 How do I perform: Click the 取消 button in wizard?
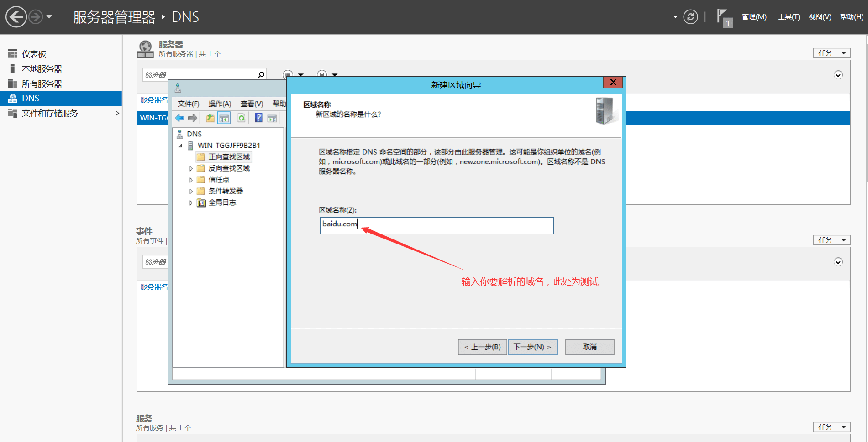(589, 347)
